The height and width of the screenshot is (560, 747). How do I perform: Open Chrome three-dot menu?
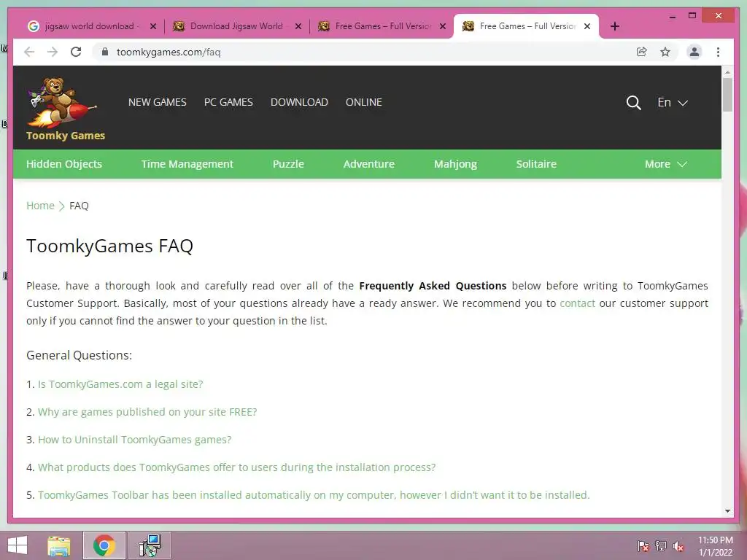(x=718, y=52)
